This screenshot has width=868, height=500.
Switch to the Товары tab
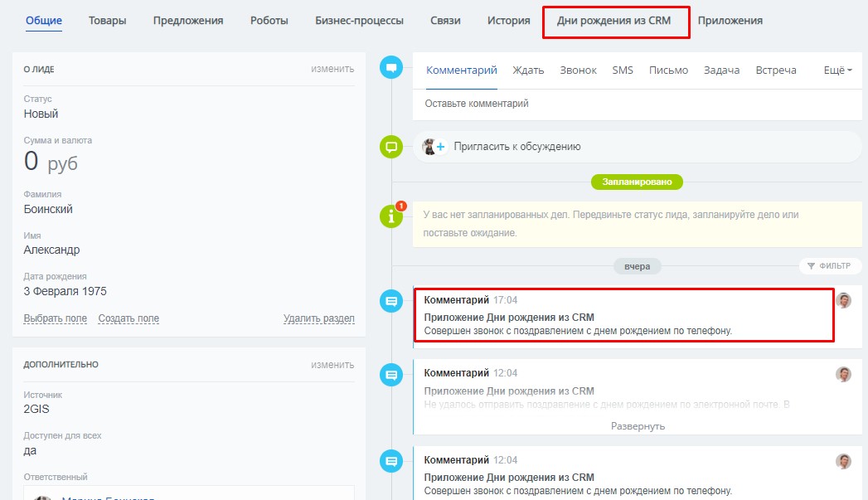[x=108, y=21]
